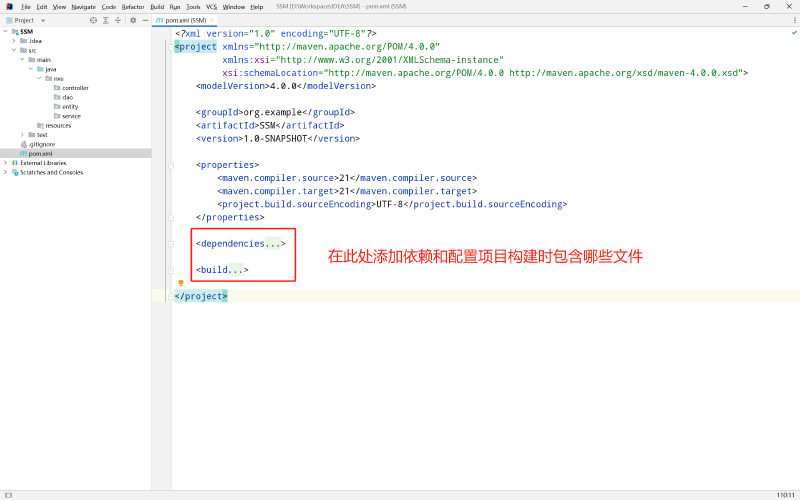Open the Project view type dropdown

click(x=43, y=20)
